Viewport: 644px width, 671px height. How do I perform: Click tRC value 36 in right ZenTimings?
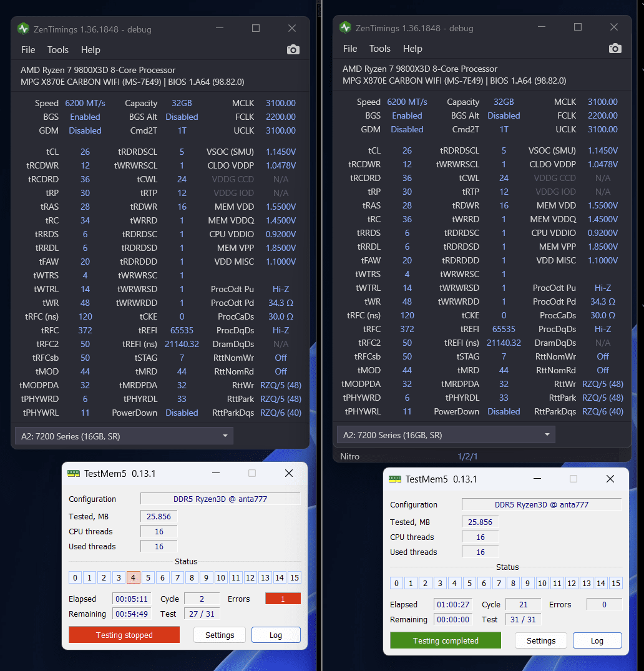[407, 219]
